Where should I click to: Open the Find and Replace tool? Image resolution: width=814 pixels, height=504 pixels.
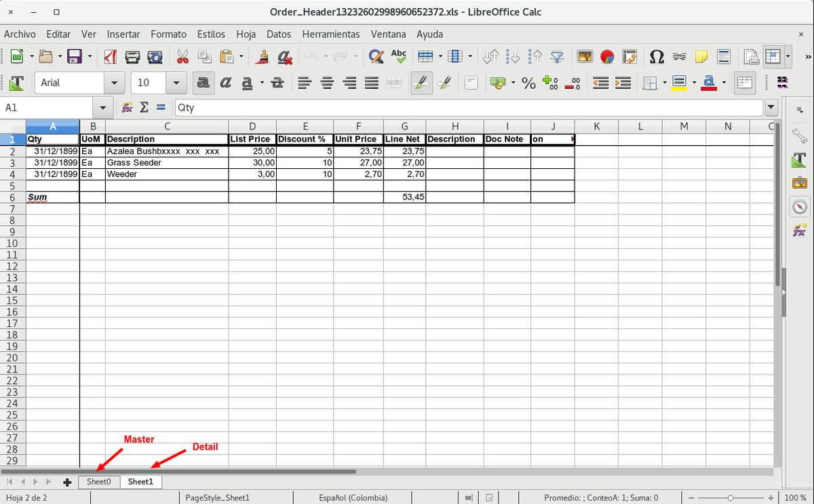click(375, 56)
